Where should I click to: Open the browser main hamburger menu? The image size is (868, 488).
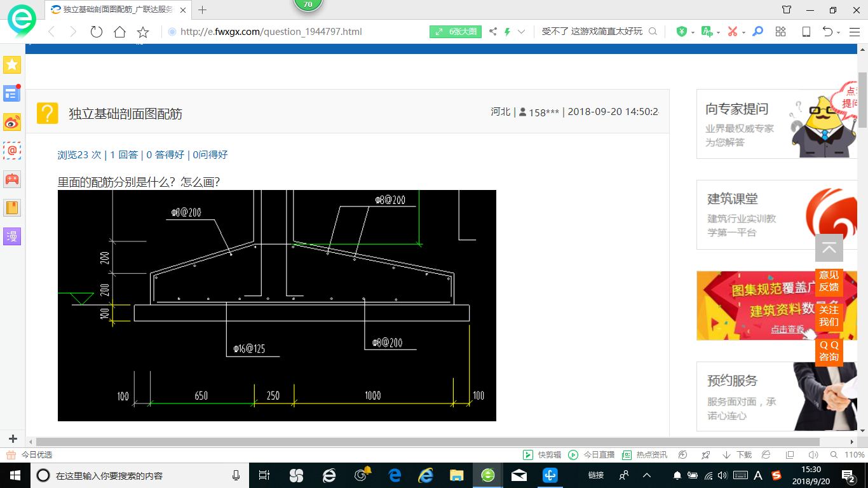tap(855, 32)
